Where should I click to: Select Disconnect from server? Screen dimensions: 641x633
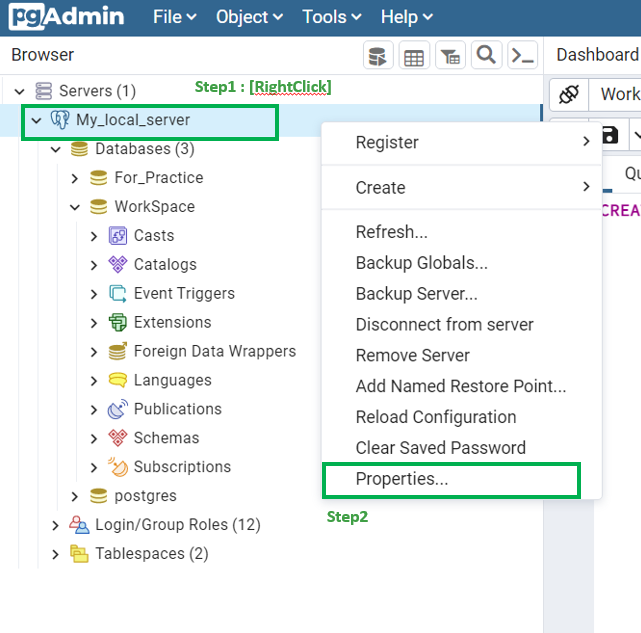[462, 325]
